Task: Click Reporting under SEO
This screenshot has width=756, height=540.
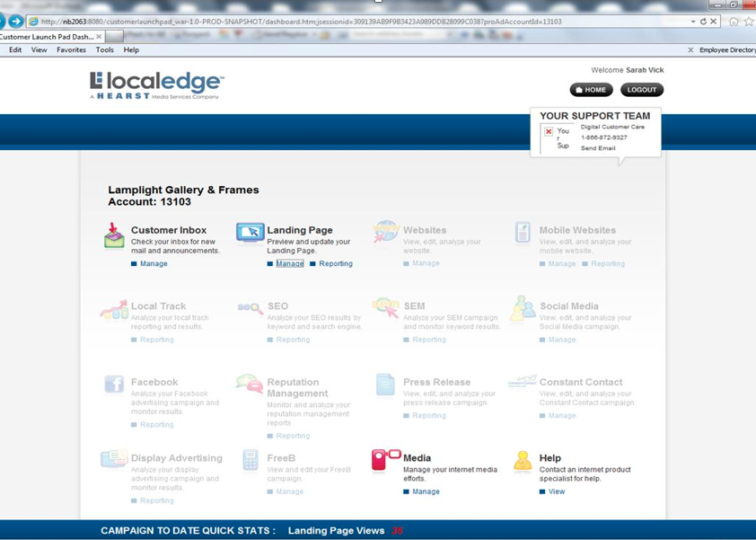Action: (x=293, y=340)
